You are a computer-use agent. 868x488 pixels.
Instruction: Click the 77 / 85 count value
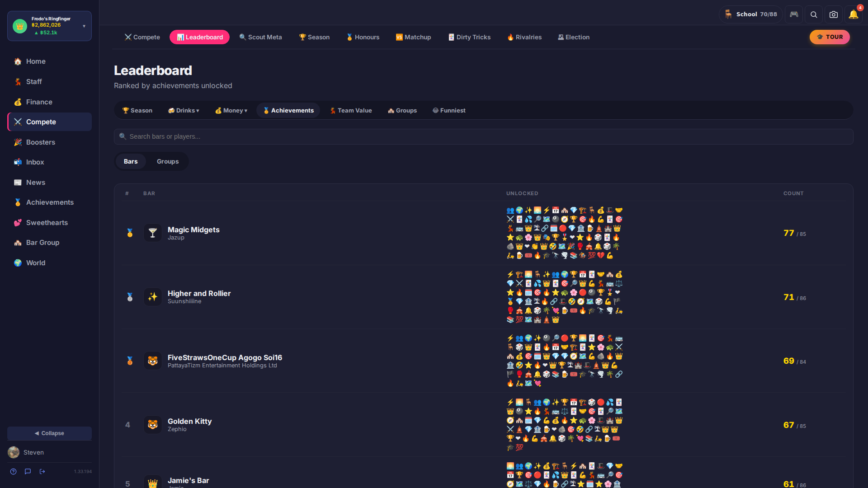pyautogui.click(x=794, y=233)
